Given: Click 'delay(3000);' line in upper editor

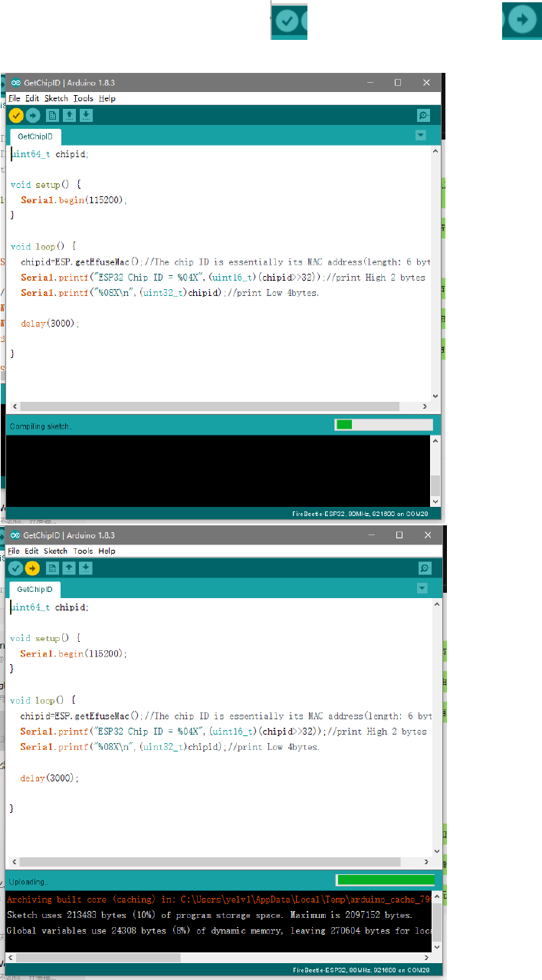Looking at the screenshot, I should click(x=50, y=324).
